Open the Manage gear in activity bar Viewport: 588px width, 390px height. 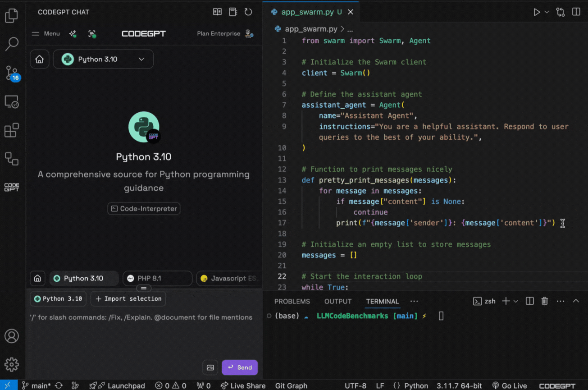click(x=11, y=364)
